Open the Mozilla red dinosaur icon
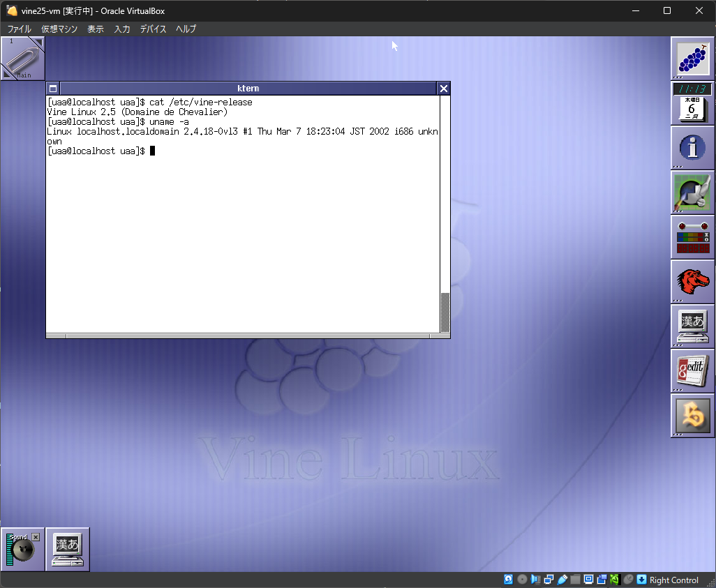Image resolution: width=716 pixels, height=588 pixels. 692,281
